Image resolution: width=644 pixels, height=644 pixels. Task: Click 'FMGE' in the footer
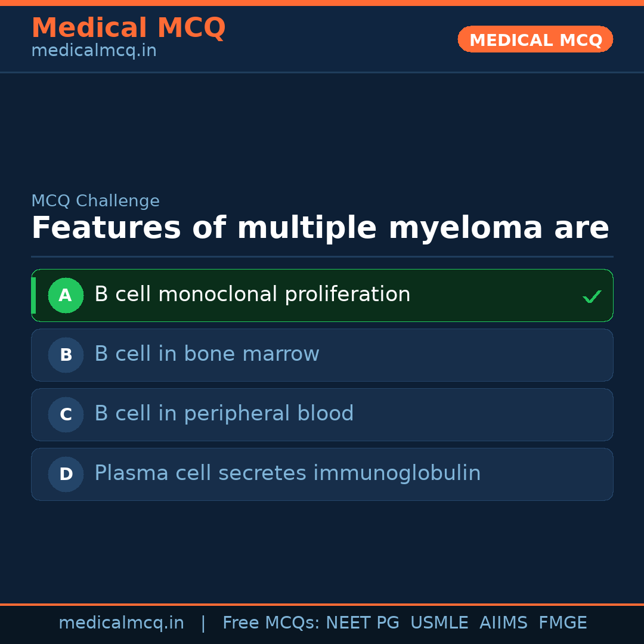pos(562,623)
